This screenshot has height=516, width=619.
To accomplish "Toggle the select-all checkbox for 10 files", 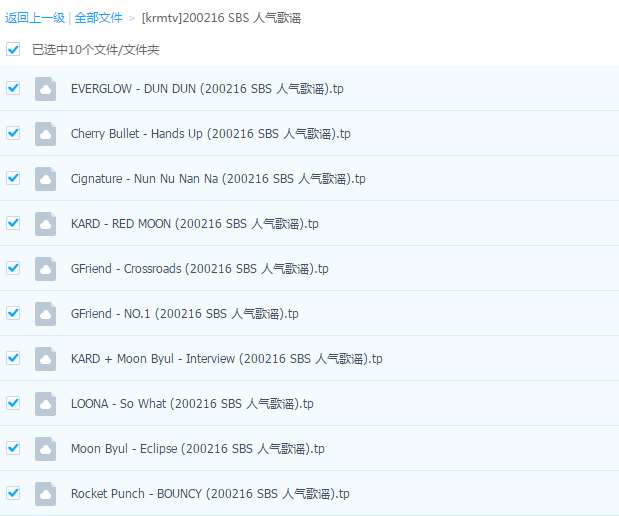I will pos(13,49).
